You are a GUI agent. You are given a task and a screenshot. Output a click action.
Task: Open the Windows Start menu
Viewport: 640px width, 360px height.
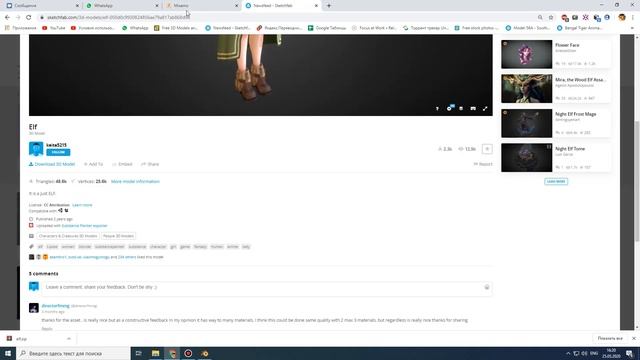[x=8, y=353]
